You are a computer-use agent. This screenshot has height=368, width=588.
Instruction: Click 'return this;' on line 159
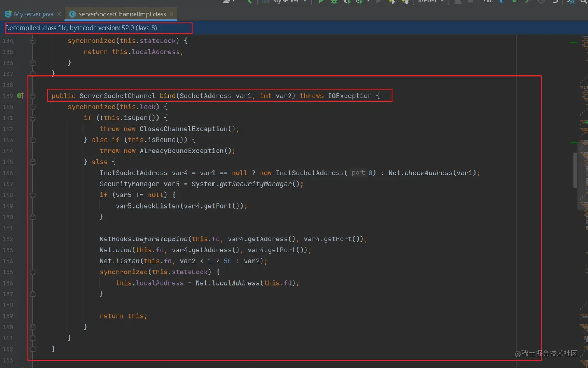tap(123, 316)
